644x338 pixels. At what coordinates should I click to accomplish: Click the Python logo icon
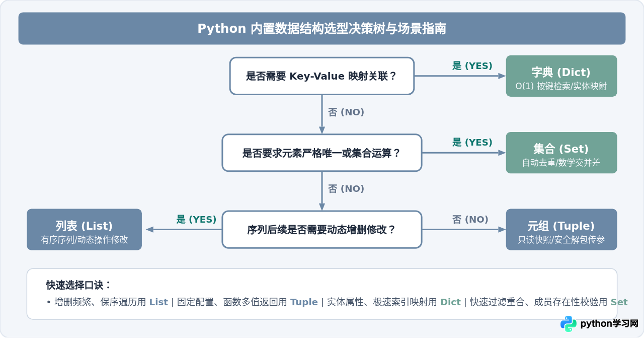(568, 324)
